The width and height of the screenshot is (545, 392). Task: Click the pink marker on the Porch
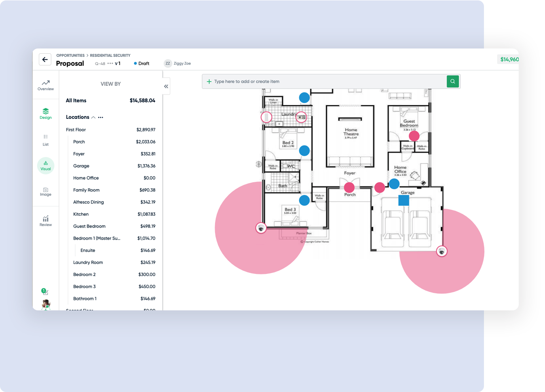pos(349,187)
